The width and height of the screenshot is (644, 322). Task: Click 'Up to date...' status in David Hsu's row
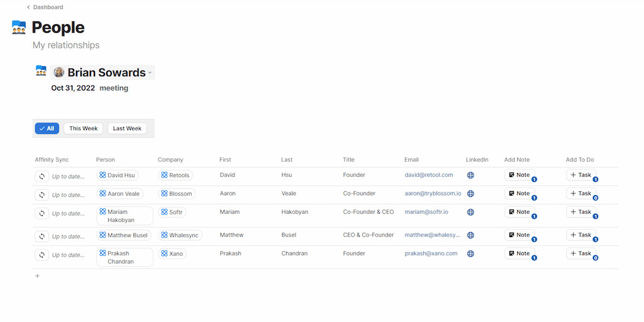(x=68, y=177)
